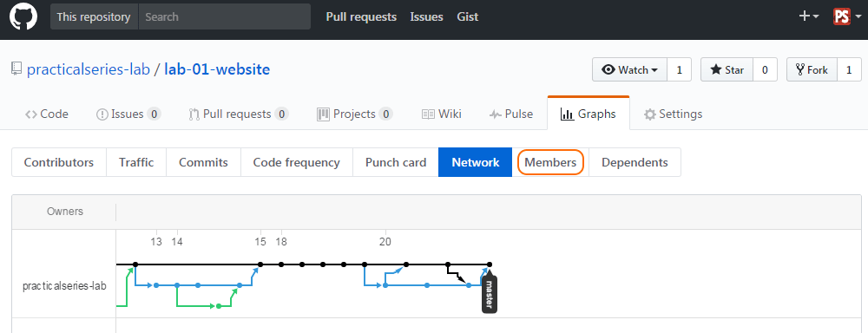This screenshot has width=868, height=333.
Task: Open the PS user avatar menu
Action: tap(846, 16)
